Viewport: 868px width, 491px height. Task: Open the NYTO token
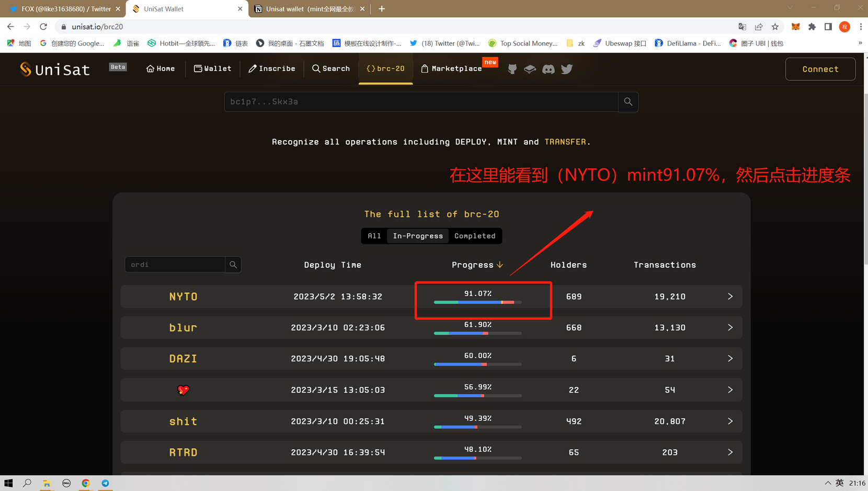[x=183, y=296]
